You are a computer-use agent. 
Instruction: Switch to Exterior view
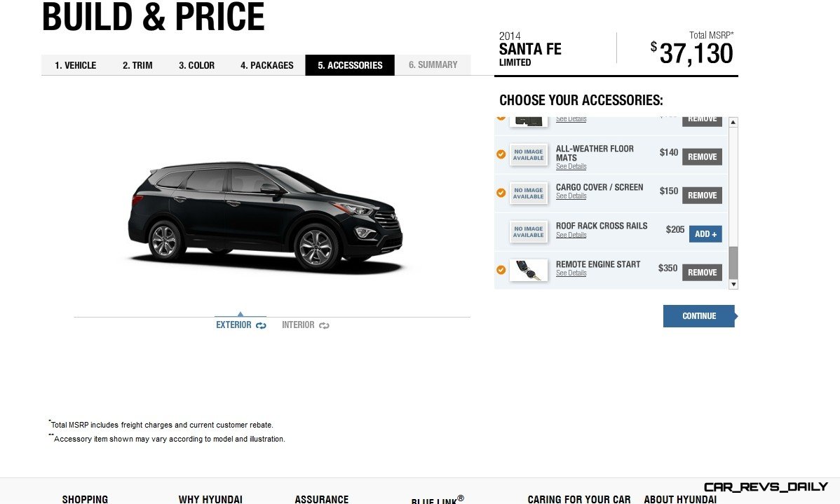pos(233,325)
